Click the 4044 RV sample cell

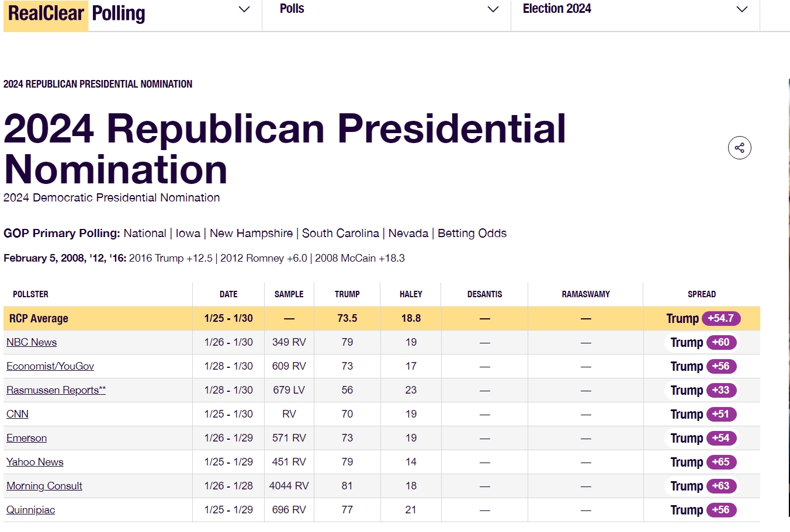[x=289, y=486]
